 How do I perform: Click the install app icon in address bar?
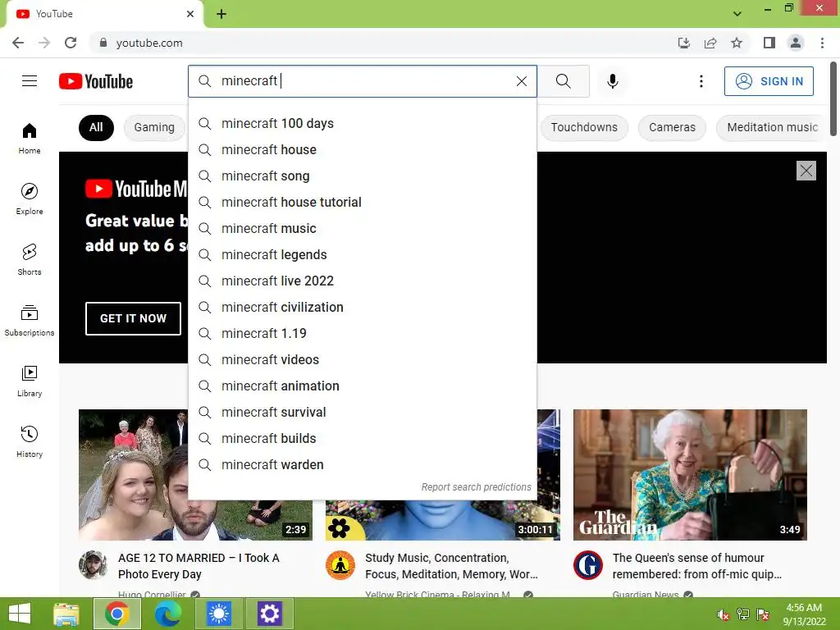click(684, 43)
